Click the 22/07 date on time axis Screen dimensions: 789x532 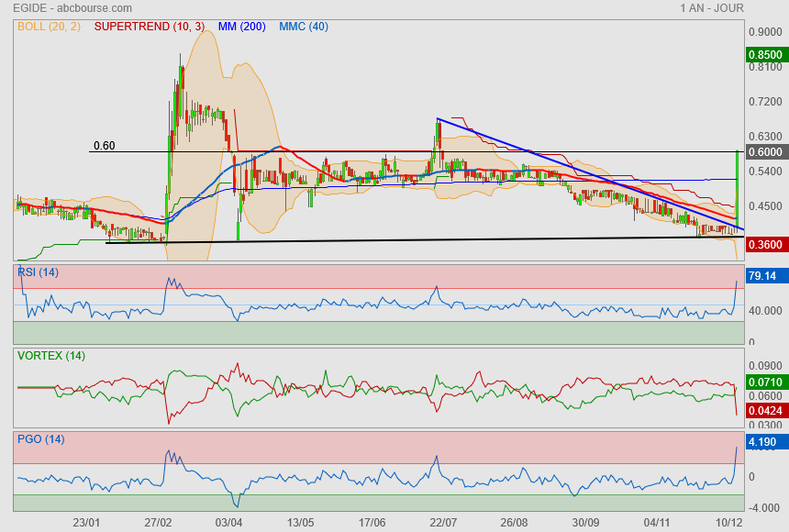pos(443,522)
